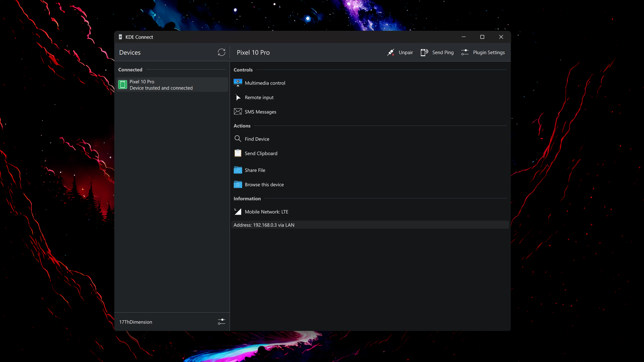644x362 pixels.
Task: Click Browse this device label
Action: tap(264, 185)
